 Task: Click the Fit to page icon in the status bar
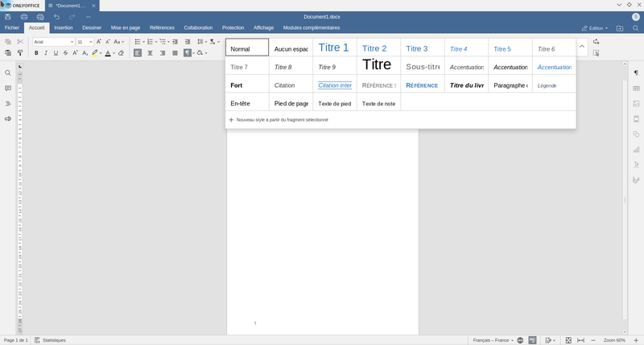568,340
